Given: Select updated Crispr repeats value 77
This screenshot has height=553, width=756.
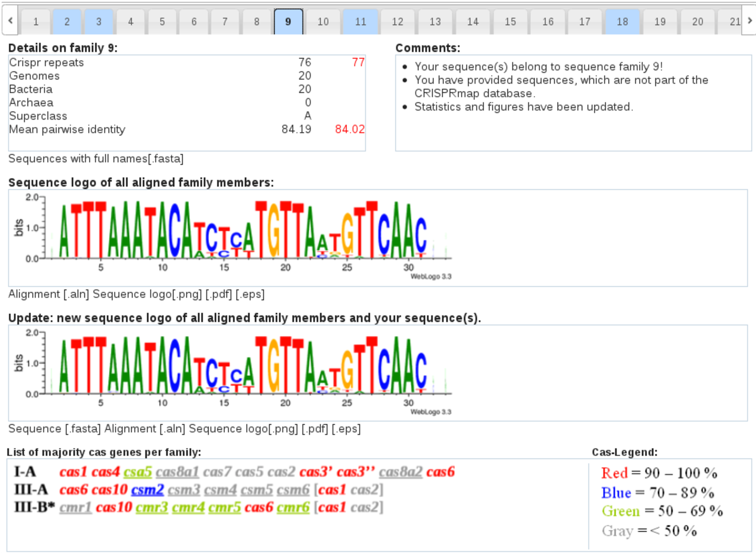Looking at the screenshot, I should tap(358, 62).
